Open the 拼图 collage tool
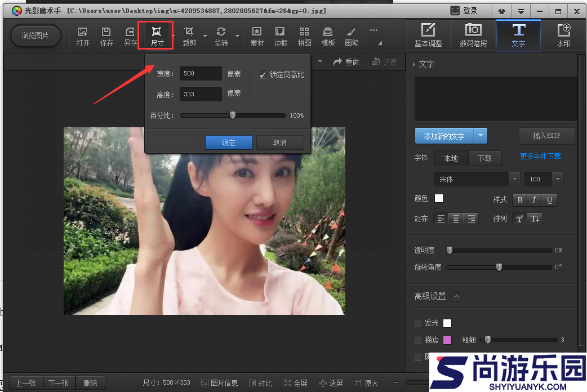 pos(304,37)
